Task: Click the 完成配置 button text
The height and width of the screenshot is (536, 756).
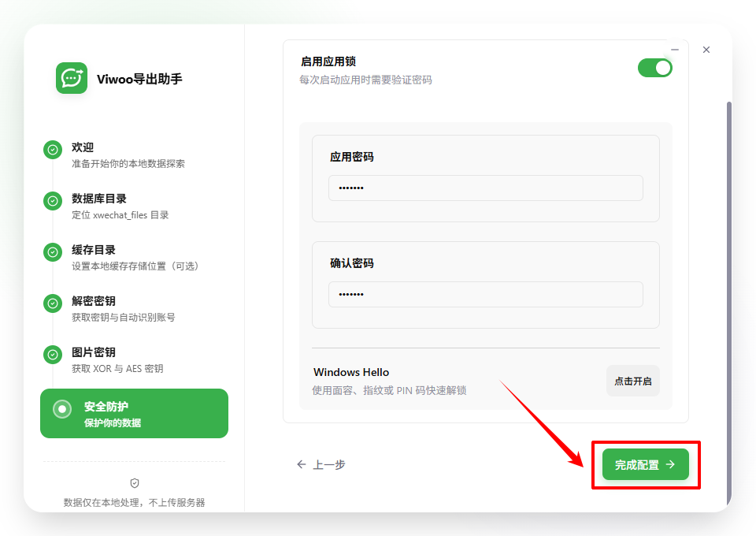Action: tap(636, 464)
